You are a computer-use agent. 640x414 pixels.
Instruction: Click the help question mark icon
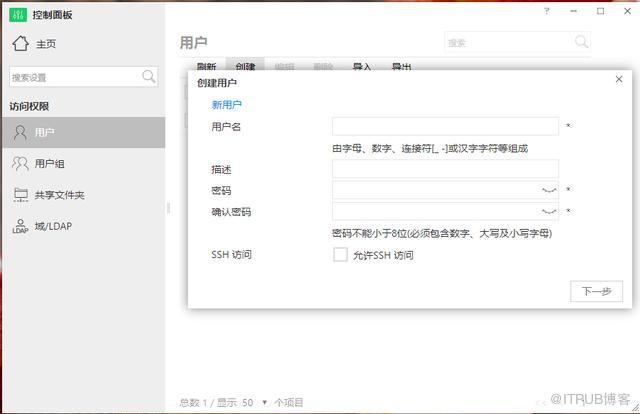(547, 11)
